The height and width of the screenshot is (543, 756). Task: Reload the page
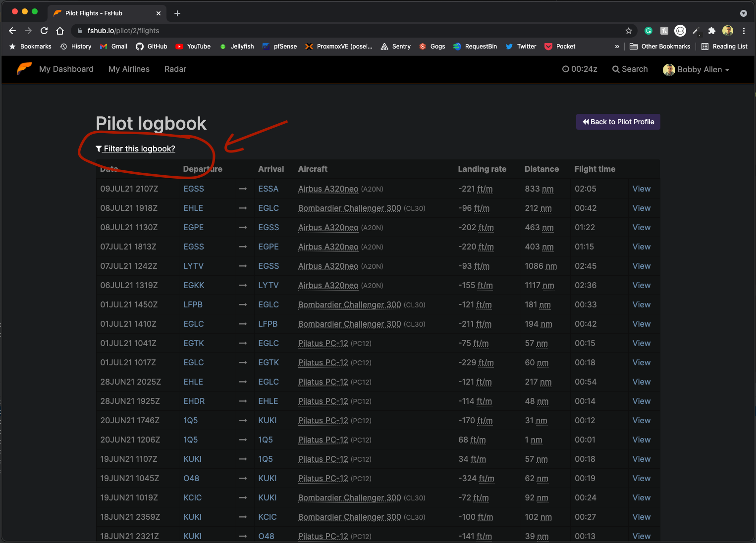point(44,30)
